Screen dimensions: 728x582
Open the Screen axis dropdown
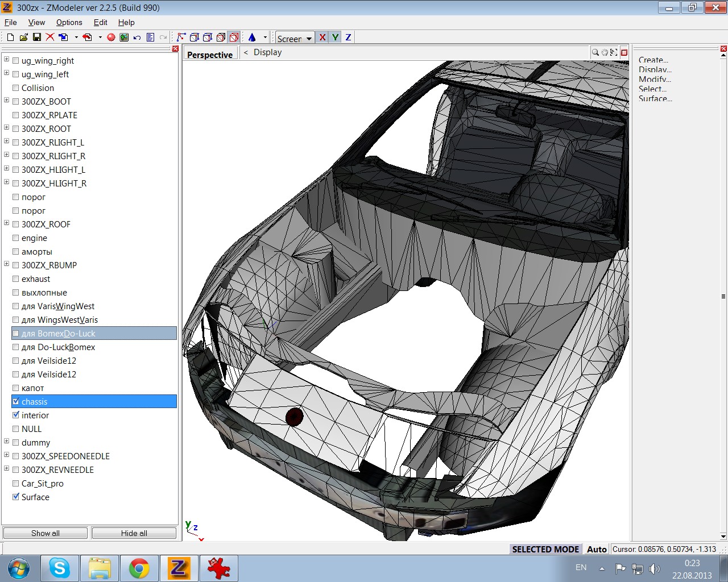(x=295, y=38)
